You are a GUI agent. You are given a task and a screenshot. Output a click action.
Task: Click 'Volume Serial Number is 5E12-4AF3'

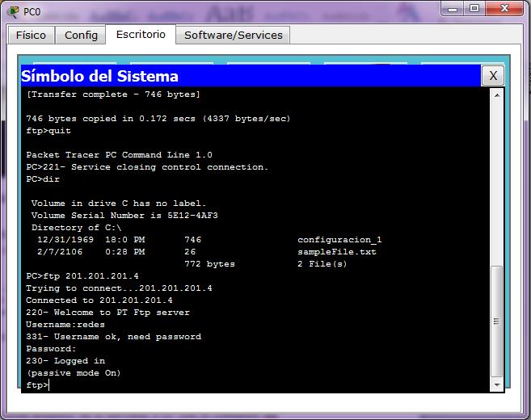pos(124,215)
